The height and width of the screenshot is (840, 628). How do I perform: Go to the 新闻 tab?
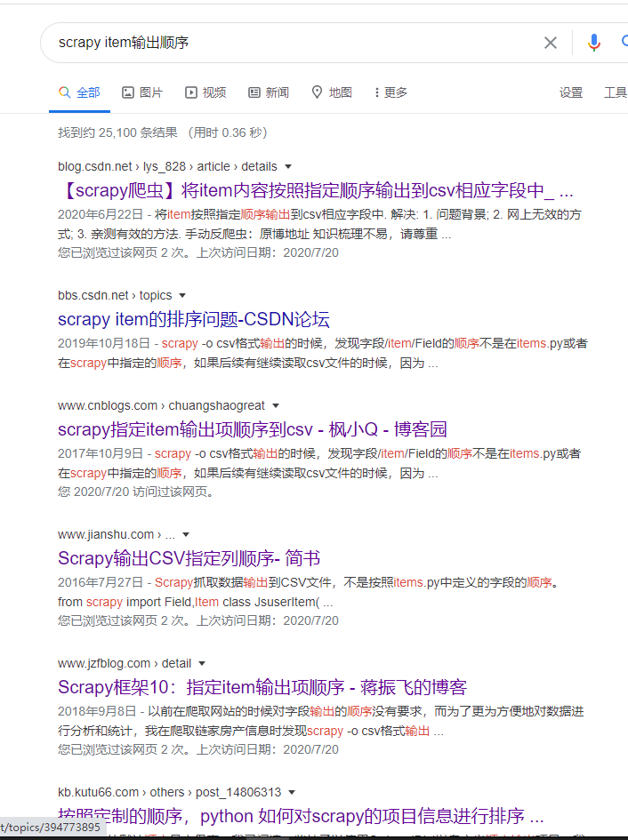[x=268, y=92]
